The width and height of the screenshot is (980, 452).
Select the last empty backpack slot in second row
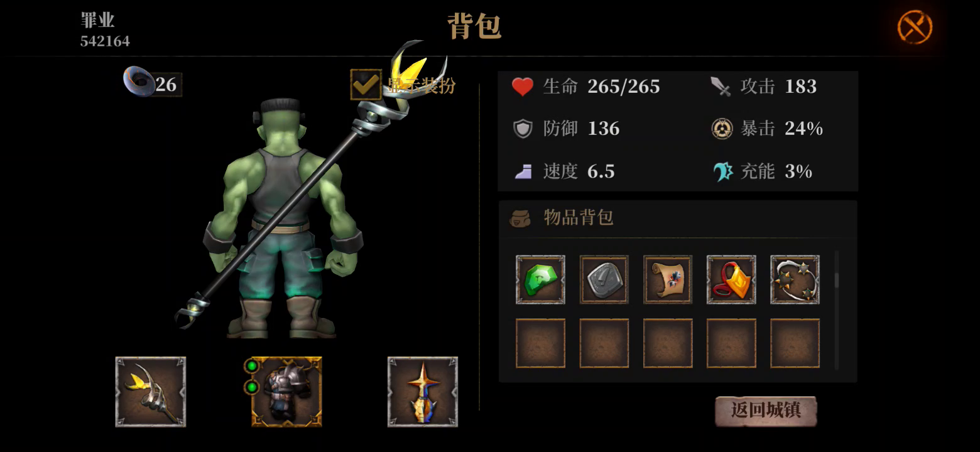pyautogui.click(x=795, y=343)
